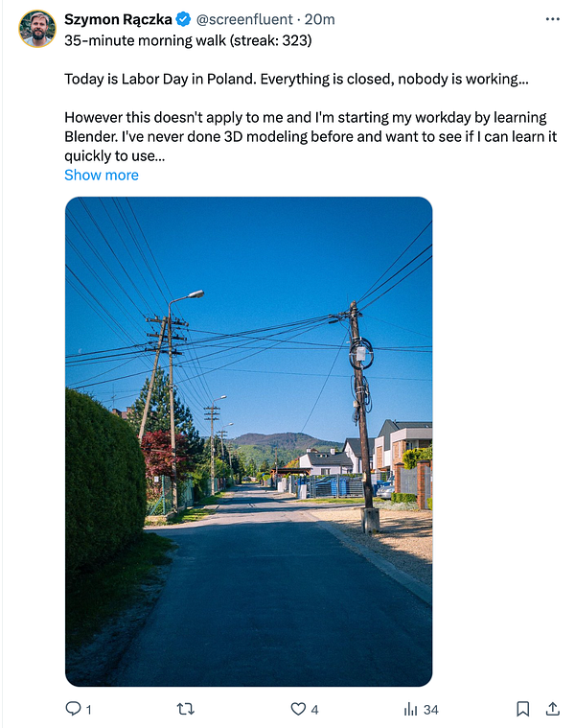Click the repost arrows icon
575x728 pixels.
186,709
